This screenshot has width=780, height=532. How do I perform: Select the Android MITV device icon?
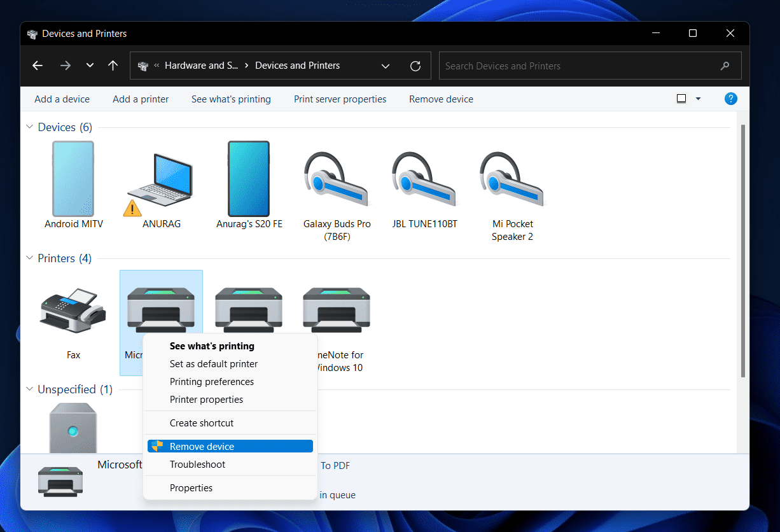coord(73,179)
